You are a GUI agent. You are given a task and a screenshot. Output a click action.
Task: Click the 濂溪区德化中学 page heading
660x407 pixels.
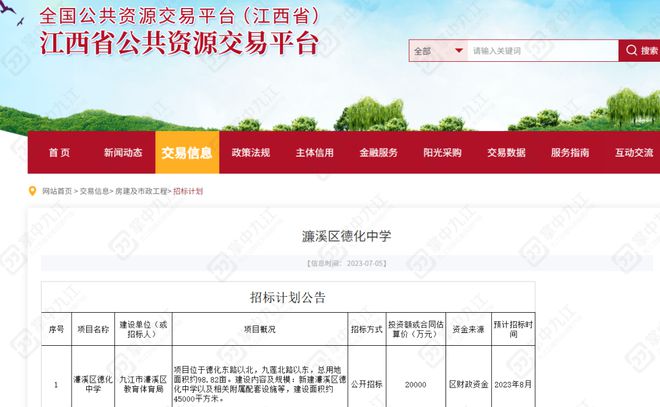pyautogui.click(x=346, y=236)
